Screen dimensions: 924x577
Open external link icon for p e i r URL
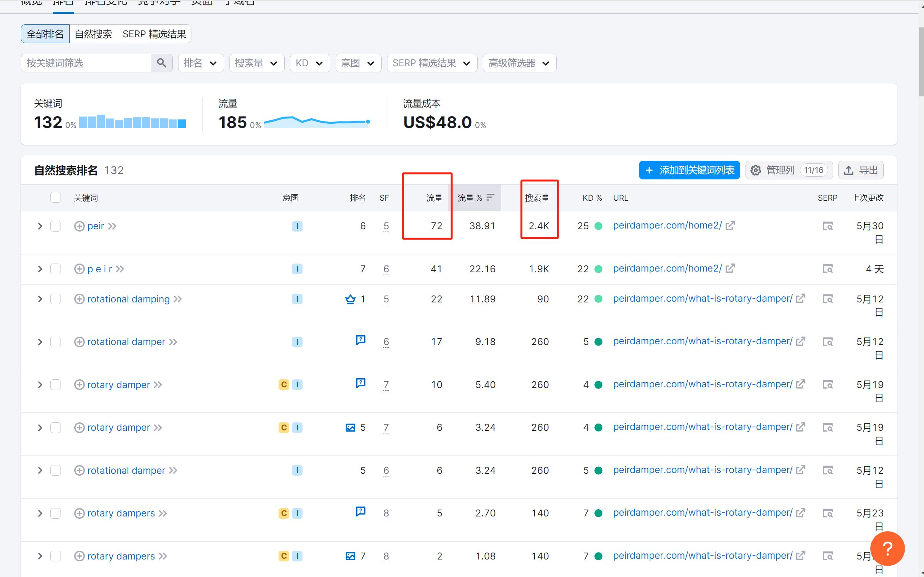click(x=730, y=269)
